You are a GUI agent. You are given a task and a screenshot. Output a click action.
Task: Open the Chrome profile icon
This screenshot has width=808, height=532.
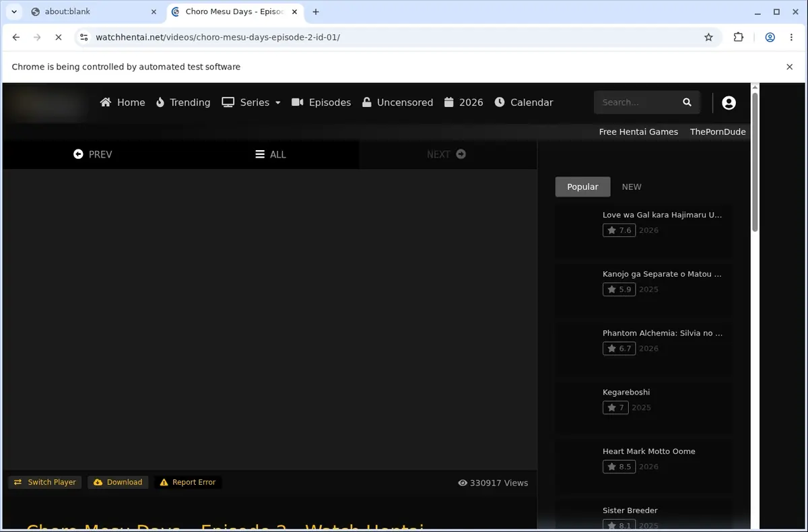click(770, 38)
